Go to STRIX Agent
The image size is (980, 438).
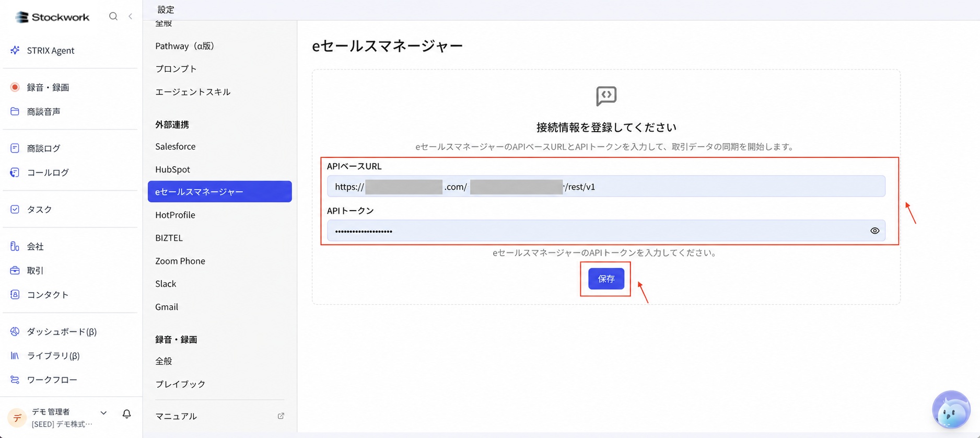coord(51,50)
